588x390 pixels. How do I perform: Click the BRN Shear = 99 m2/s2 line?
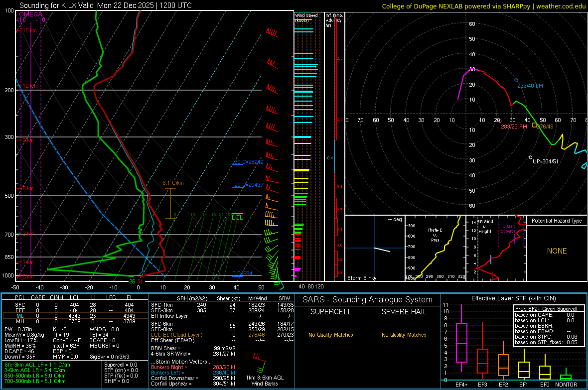tap(193, 348)
